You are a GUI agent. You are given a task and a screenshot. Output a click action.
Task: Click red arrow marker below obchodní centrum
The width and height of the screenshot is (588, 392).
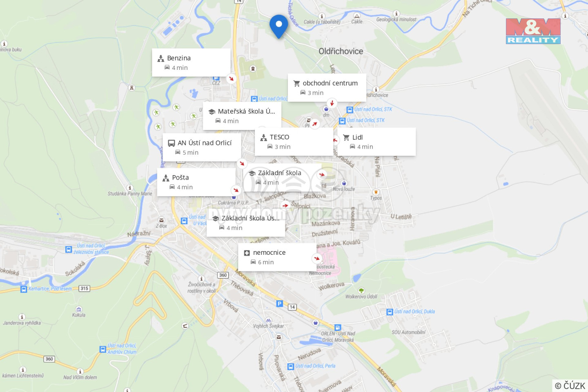332,103
